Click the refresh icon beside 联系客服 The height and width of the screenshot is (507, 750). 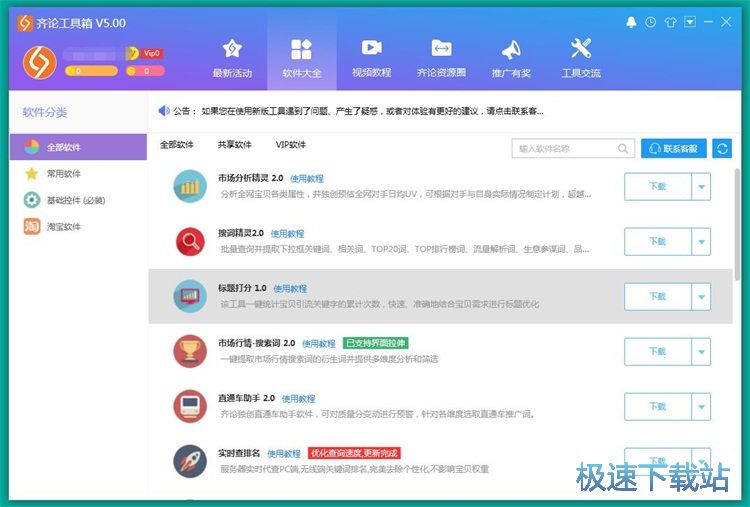click(x=720, y=148)
